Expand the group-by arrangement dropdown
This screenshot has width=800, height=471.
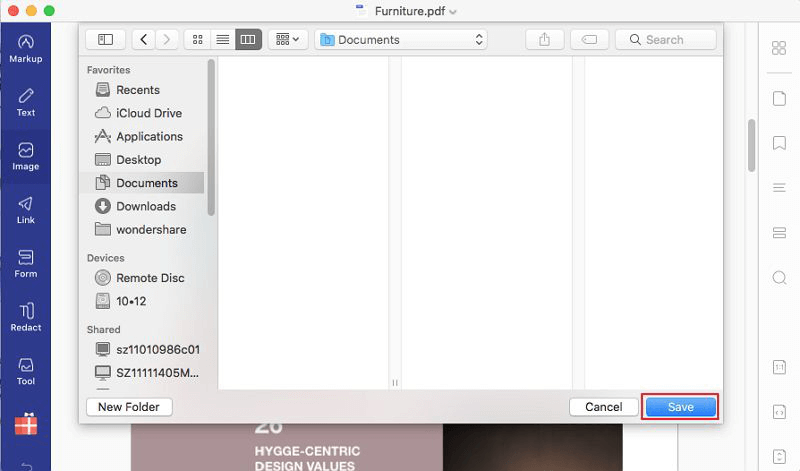click(x=287, y=40)
